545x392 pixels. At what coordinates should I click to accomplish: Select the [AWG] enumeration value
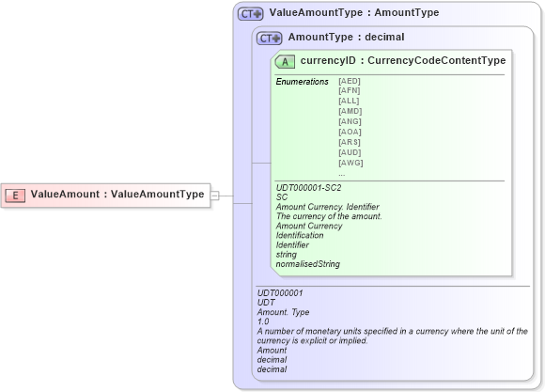pos(350,163)
